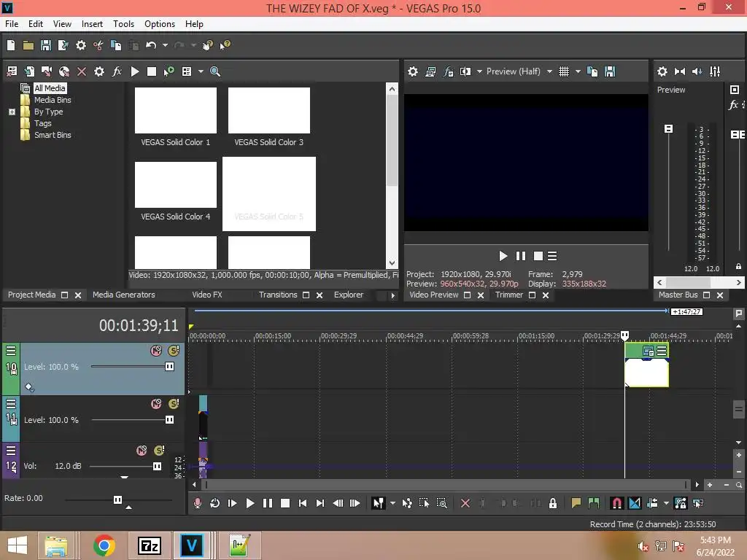The image size is (747, 560).
Task: Click the media list scroll down arrow
Action: pos(392,262)
